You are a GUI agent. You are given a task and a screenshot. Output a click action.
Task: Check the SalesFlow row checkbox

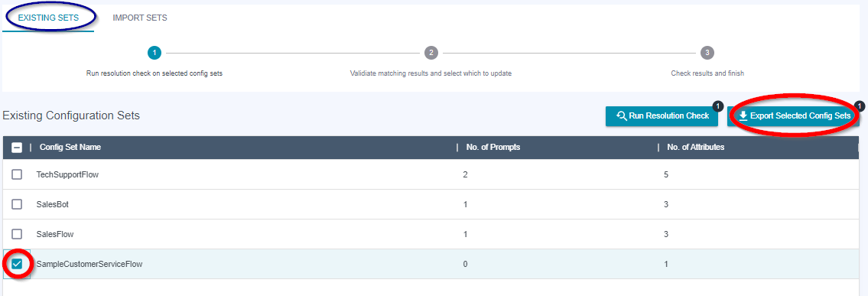17,234
